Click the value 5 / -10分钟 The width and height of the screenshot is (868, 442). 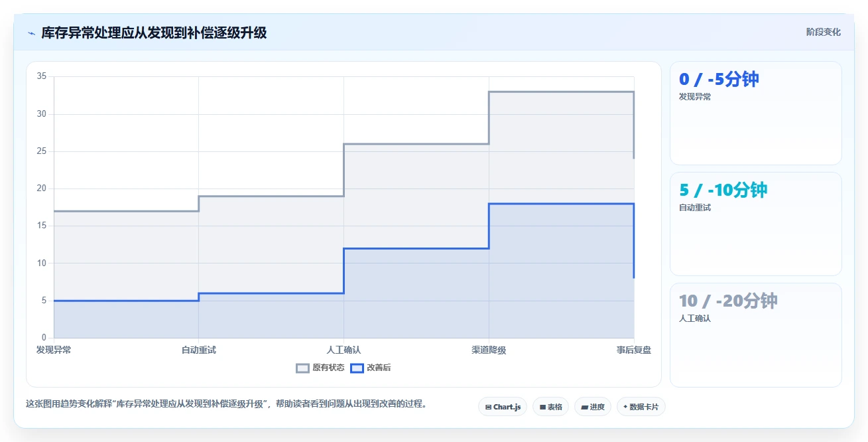coord(723,190)
